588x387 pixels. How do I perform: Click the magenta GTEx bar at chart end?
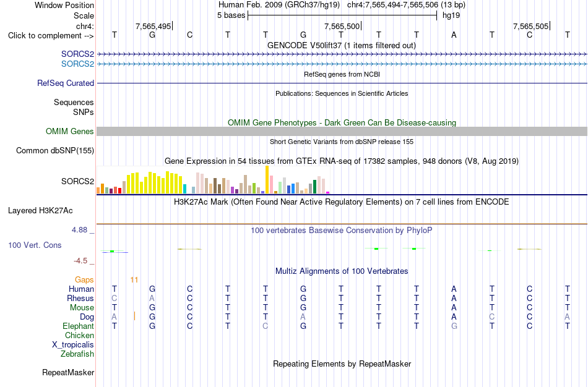(x=328, y=192)
